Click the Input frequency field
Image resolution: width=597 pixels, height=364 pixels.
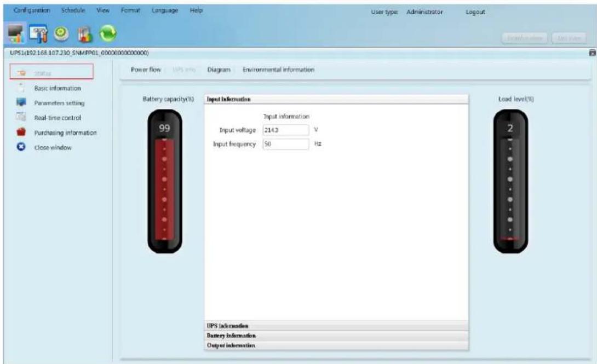coord(286,144)
